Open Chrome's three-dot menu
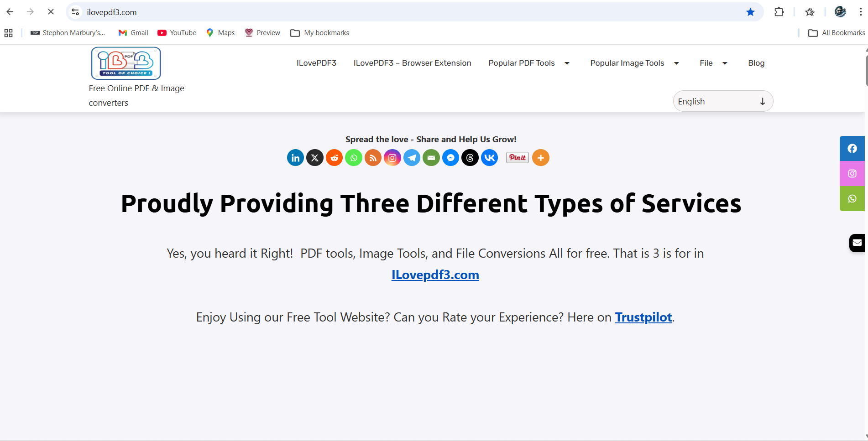Image resolution: width=868 pixels, height=441 pixels. pos(861,12)
